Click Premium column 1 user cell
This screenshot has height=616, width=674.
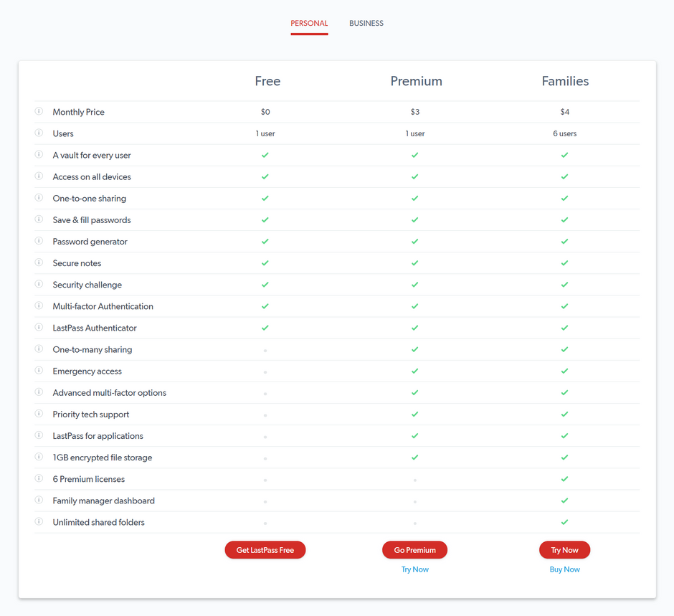point(415,133)
